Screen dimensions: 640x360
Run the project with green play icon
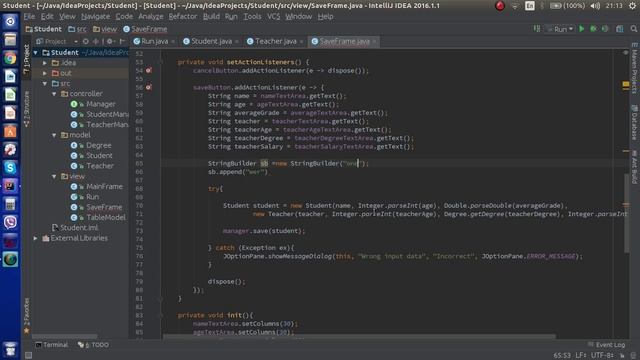tap(582, 29)
